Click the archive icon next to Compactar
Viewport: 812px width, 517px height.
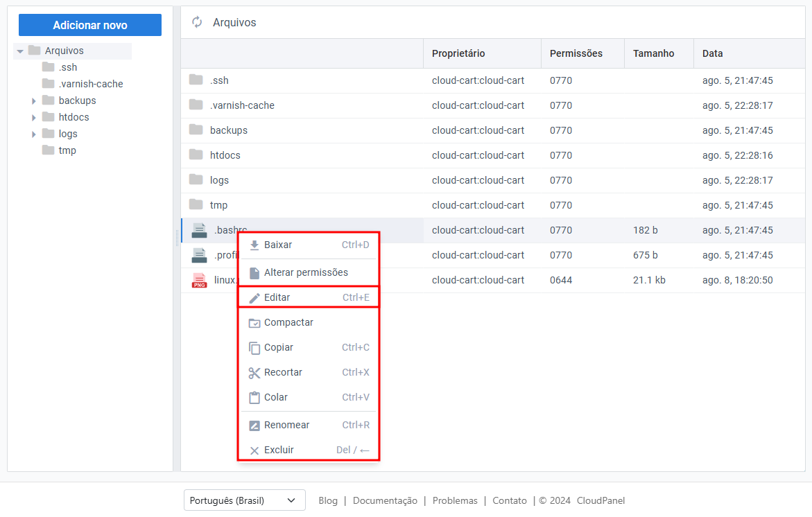point(254,323)
